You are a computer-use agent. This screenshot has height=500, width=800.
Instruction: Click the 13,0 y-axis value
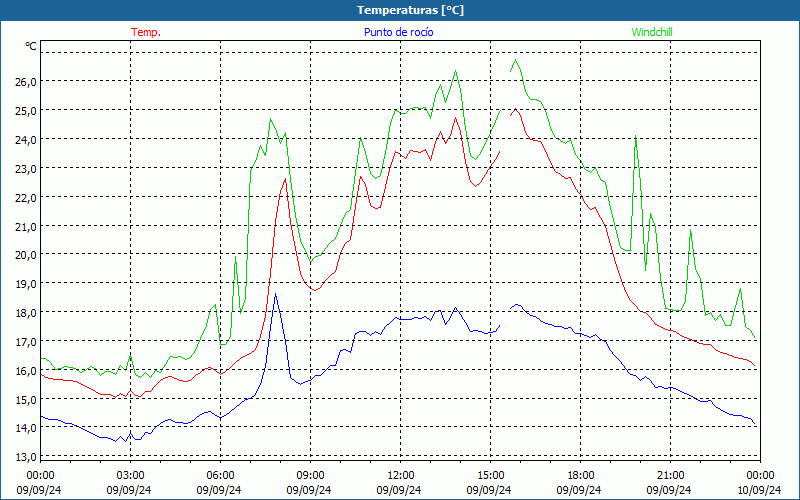point(24,457)
